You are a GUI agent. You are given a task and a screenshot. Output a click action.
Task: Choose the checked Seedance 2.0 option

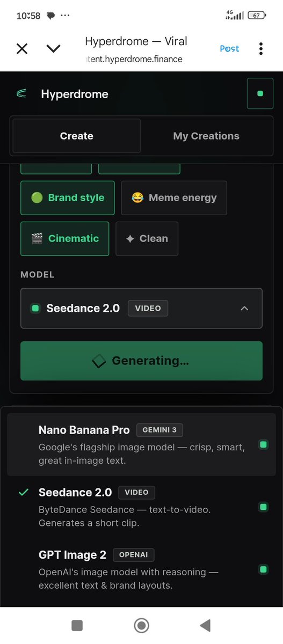tap(142, 507)
